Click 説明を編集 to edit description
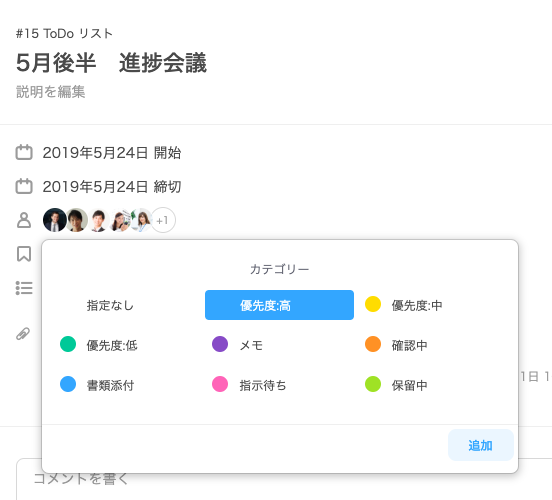Image resolution: width=552 pixels, height=500 pixels. click(50, 92)
